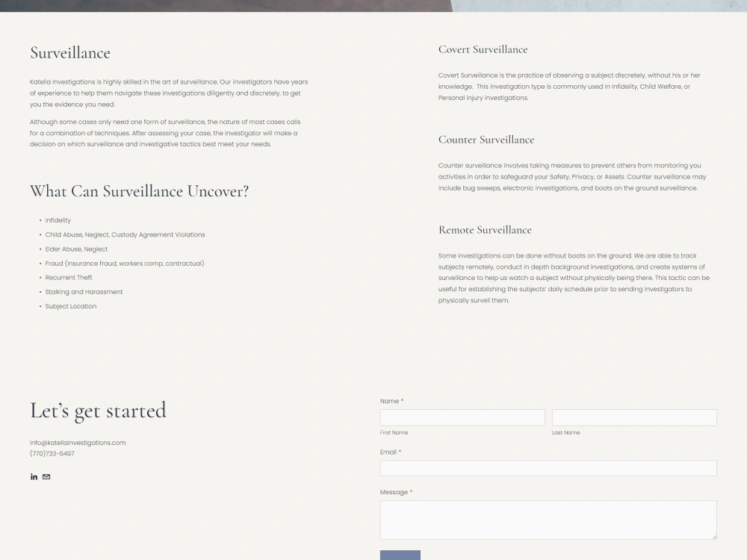Click the resize handle of Message box
Viewport: 747px width, 560px height.
click(713, 536)
